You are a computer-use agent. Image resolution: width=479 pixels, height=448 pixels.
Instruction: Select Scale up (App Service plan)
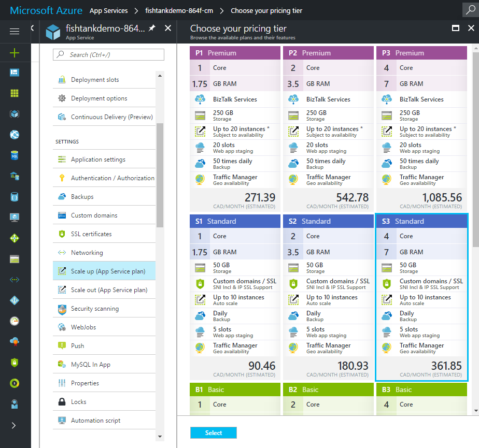coord(104,271)
